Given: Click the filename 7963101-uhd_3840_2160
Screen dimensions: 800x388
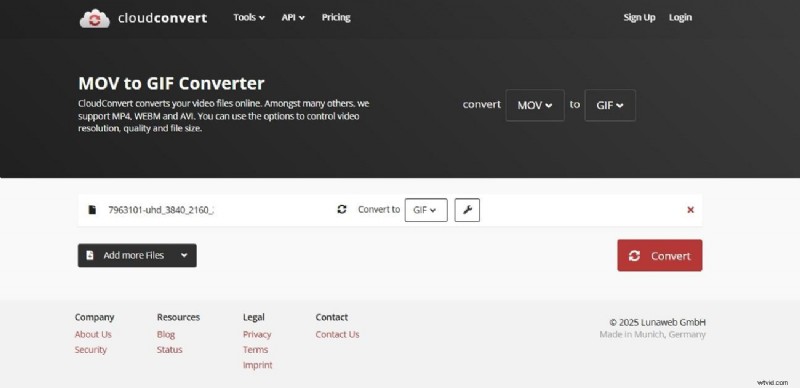Looking at the screenshot, I should point(161,210).
